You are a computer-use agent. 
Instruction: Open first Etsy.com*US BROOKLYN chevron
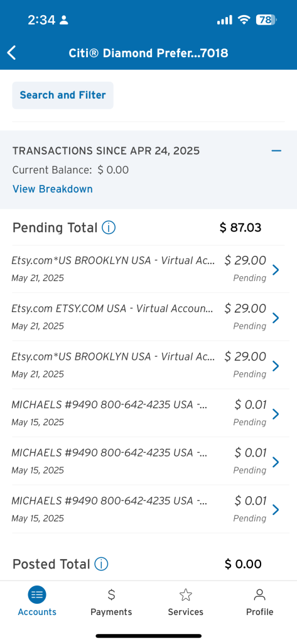276,269
